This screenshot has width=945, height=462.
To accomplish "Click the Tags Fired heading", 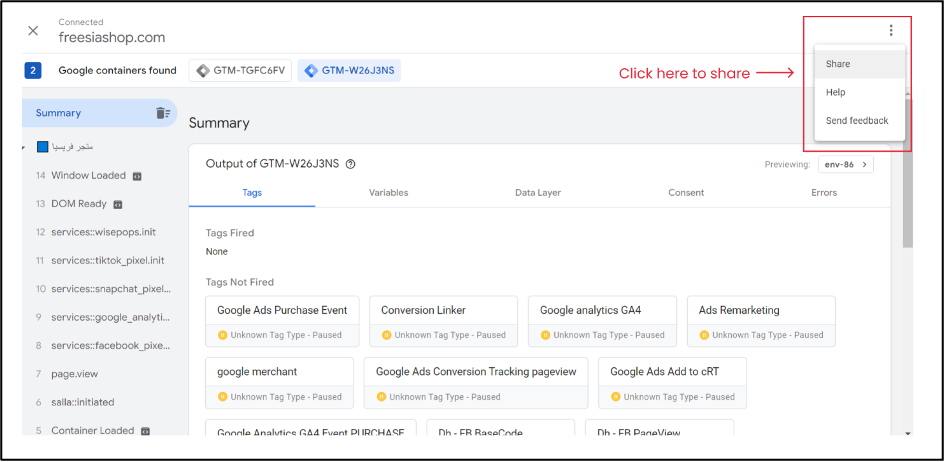I will [230, 233].
